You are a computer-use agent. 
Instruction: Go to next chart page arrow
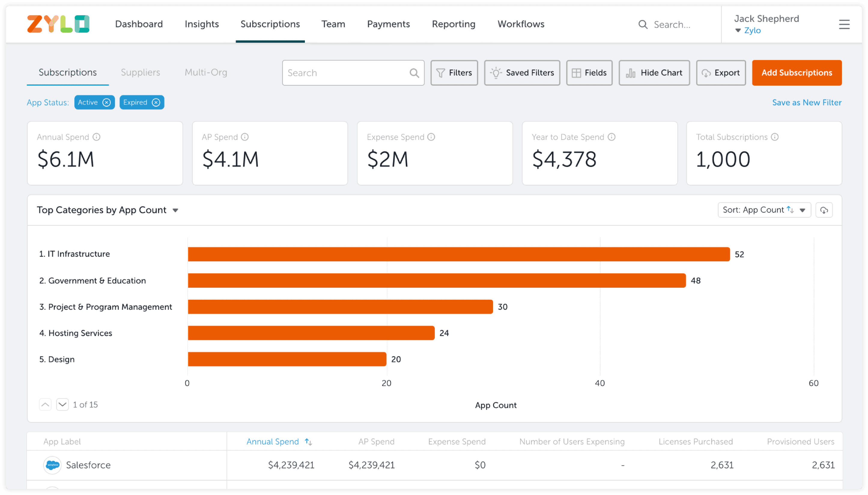[x=62, y=405]
